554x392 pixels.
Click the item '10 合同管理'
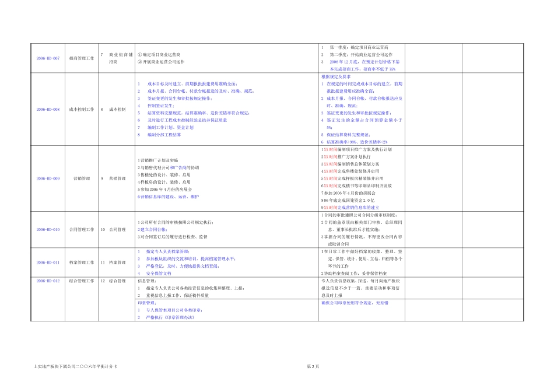tap(113, 229)
